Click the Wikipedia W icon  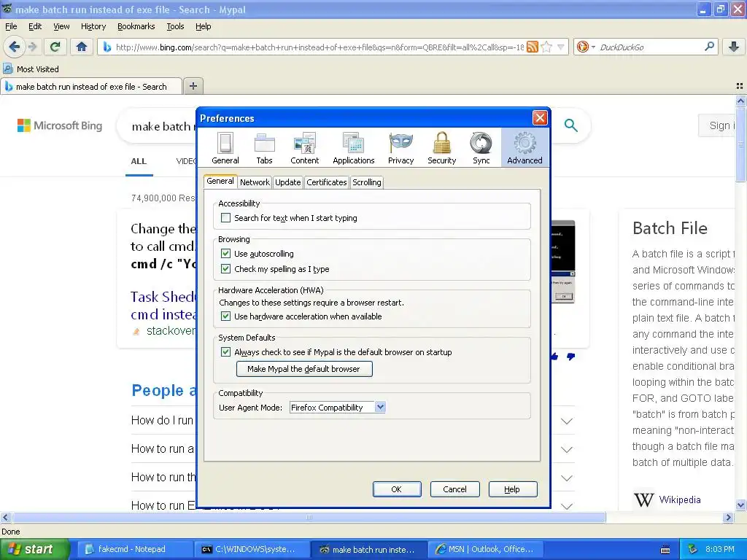(643, 499)
